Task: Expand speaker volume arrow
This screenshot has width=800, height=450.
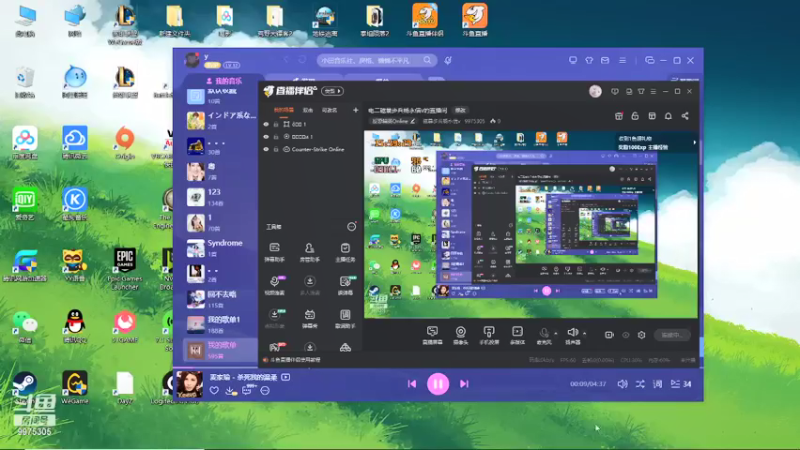Action: 584,334
